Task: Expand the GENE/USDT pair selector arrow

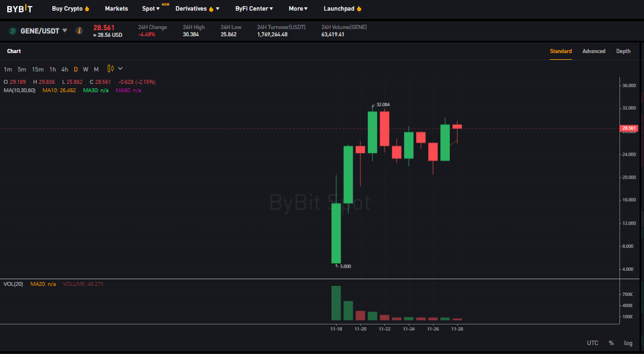Action: (65, 31)
